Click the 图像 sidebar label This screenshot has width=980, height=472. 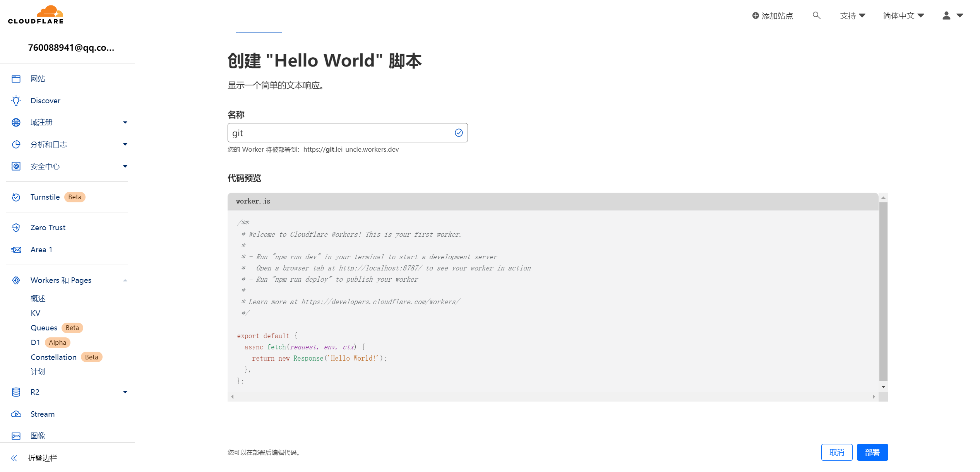[38, 436]
